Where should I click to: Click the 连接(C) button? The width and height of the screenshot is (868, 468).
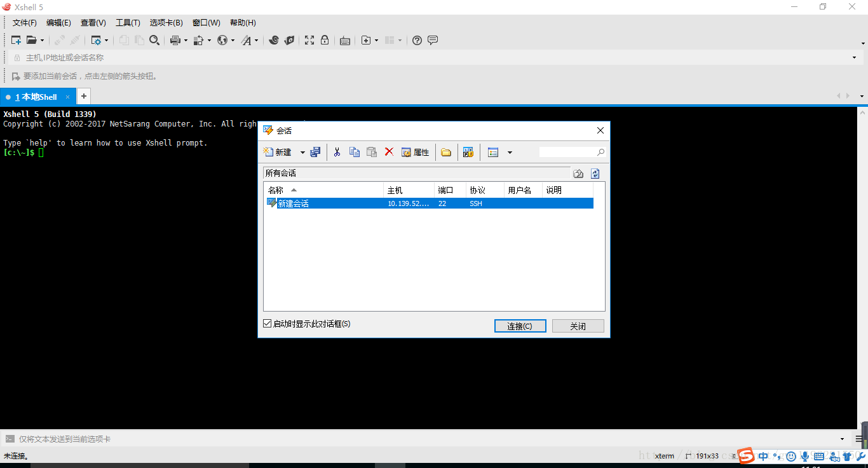[520, 326]
